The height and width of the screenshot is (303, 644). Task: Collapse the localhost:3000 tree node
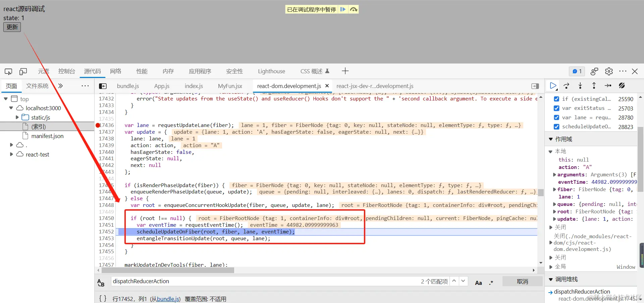pos(11,108)
